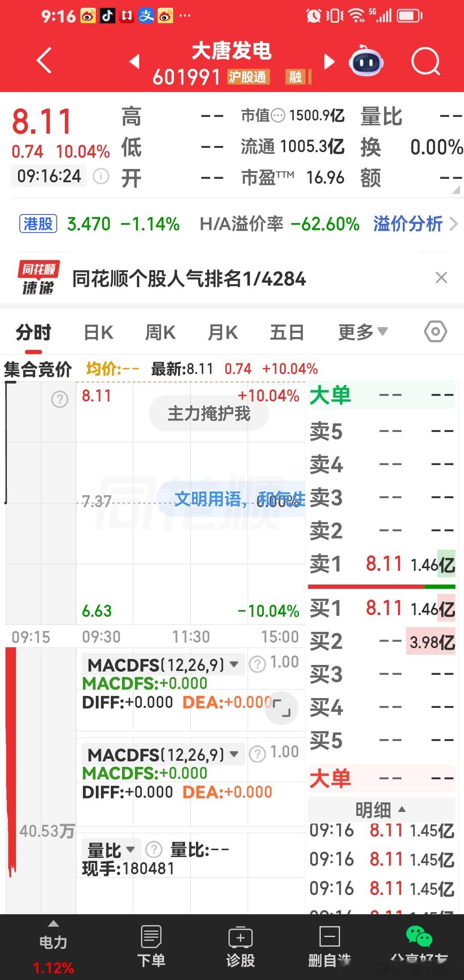
Task: Tap the 买5 order row
Action: 382,740
